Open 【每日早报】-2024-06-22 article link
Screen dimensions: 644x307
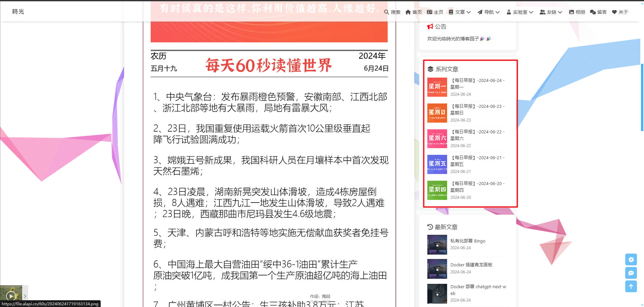coord(478,135)
